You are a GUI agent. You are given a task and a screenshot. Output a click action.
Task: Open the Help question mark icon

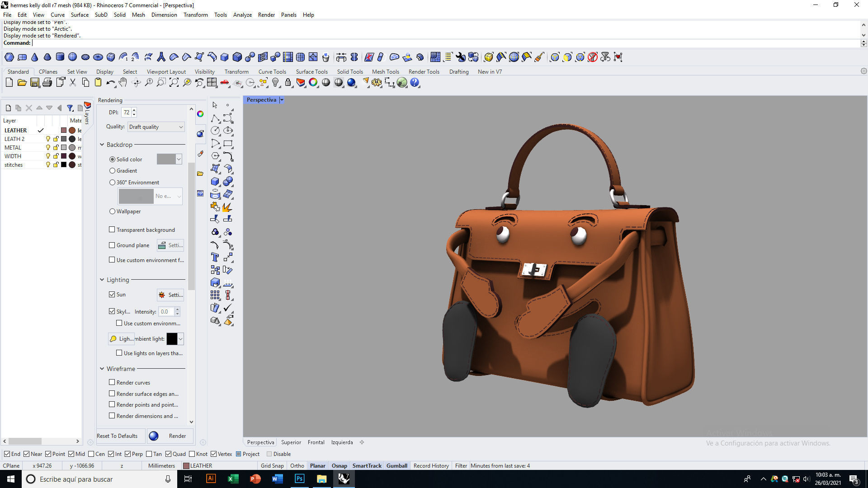tap(415, 83)
